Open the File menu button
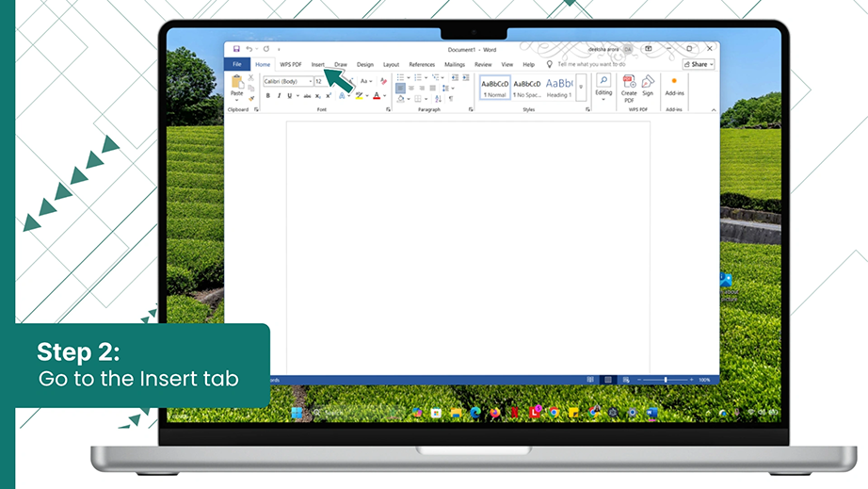 pos(237,64)
